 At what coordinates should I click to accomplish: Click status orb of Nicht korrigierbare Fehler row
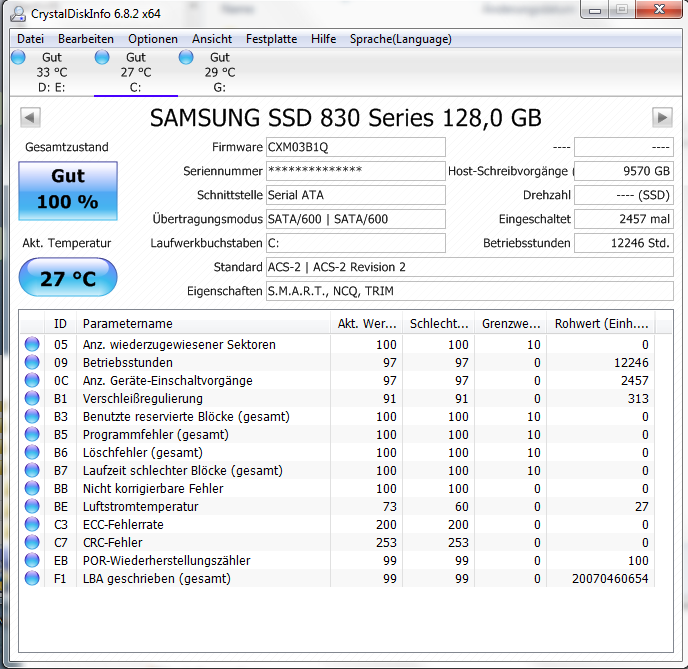pos(32,488)
